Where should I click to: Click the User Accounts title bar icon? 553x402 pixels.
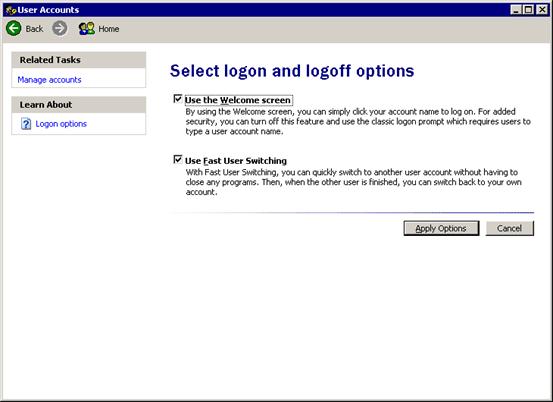(11, 10)
